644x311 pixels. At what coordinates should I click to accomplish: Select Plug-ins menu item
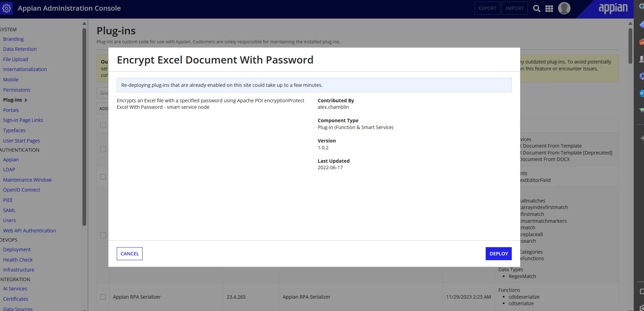12,100
